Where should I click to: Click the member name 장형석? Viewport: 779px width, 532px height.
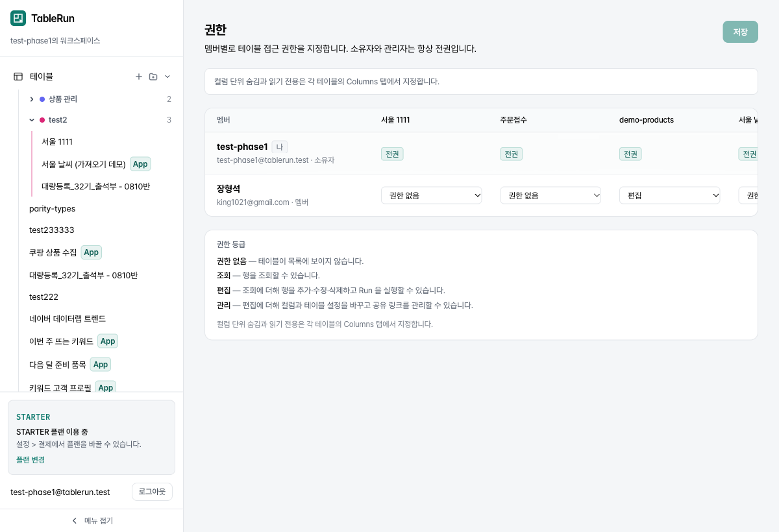[229, 189]
